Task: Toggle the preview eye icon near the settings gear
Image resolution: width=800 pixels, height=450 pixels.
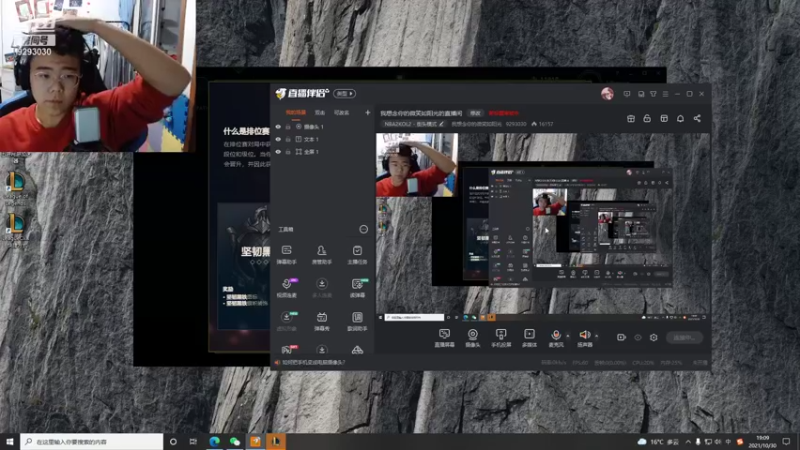Action: pos(638,337)
